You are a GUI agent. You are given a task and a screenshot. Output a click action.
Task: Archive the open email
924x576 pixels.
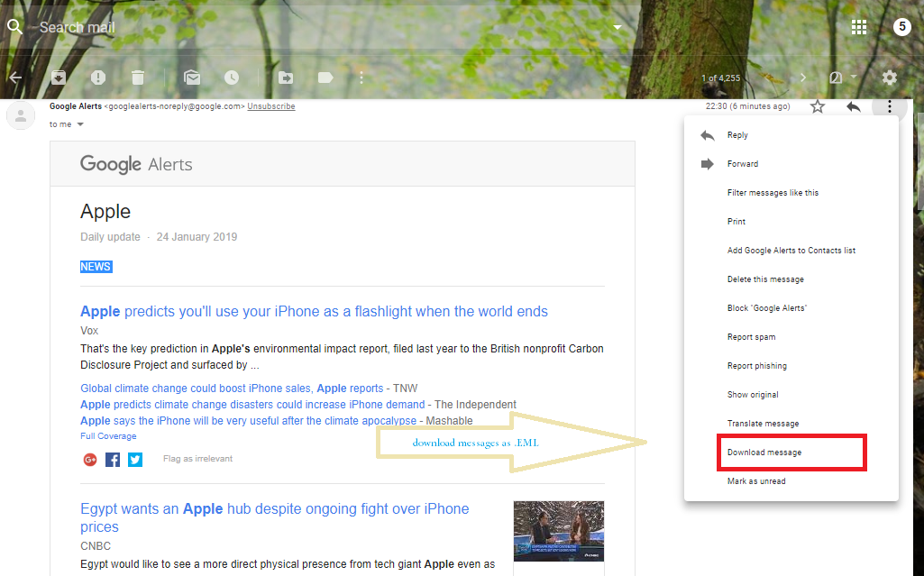click(x=59, y=78)
